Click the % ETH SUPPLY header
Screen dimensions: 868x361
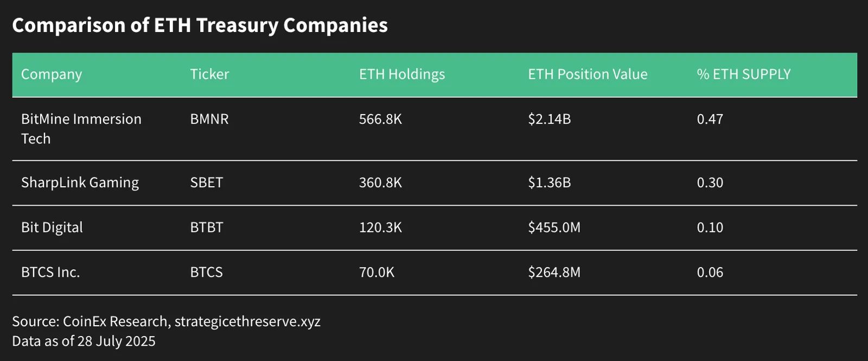(x=744, y=74)
